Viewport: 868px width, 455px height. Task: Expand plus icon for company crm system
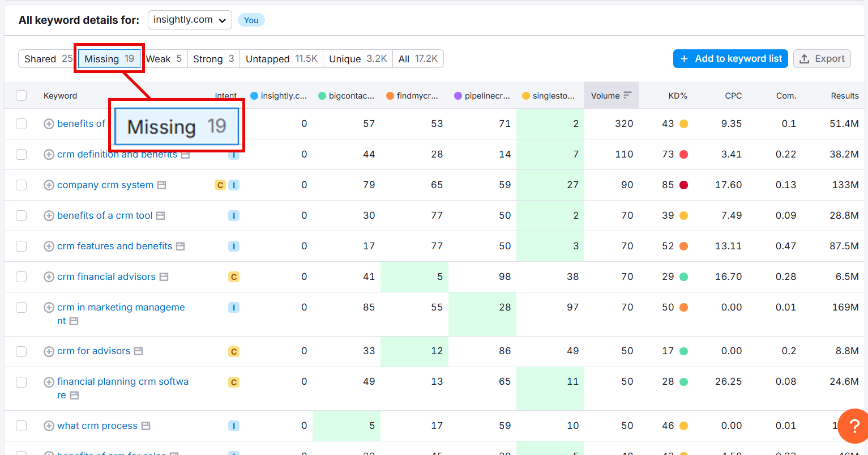pos(49,185)
